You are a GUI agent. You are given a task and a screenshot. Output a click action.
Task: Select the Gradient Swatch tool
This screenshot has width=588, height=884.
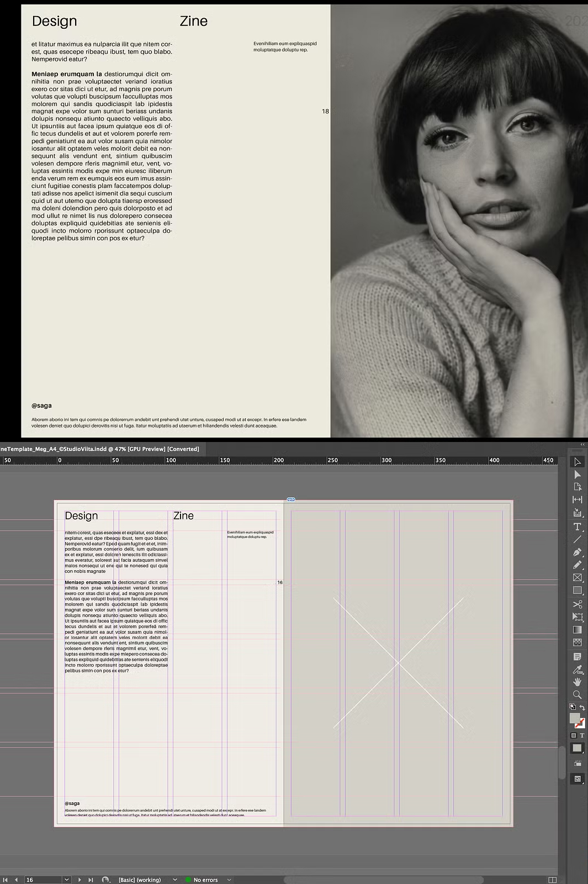point(578,629)
